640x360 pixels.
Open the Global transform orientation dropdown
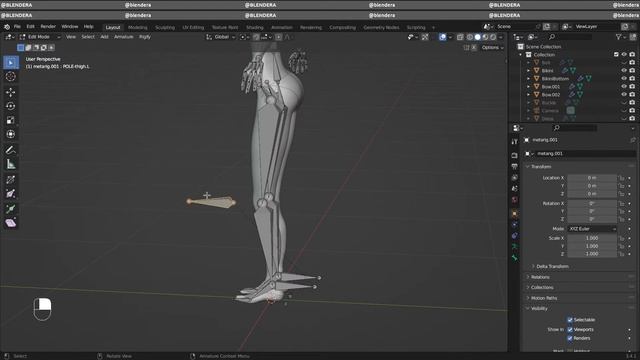pos(221,37)
